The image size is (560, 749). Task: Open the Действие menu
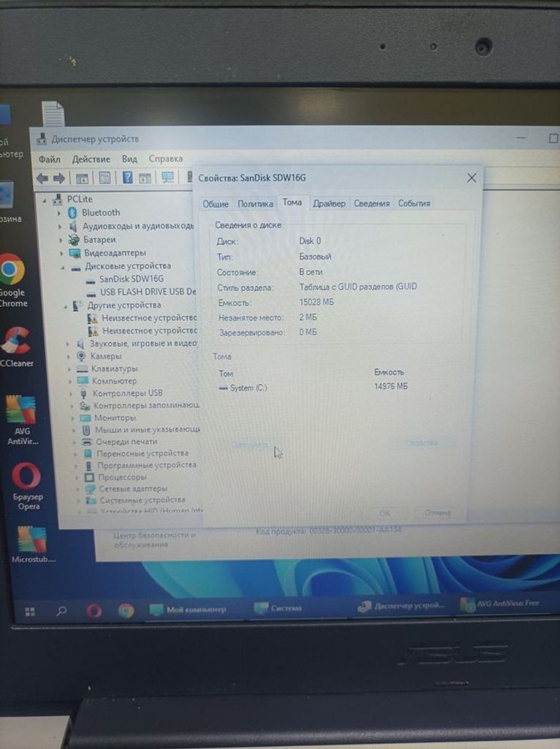tap(91, 159)
